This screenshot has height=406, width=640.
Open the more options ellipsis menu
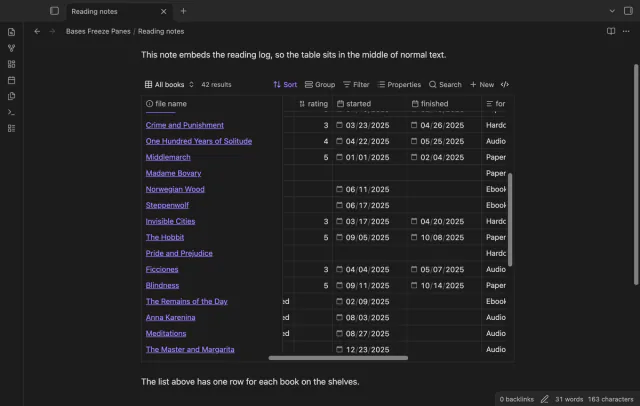(626, 31)
